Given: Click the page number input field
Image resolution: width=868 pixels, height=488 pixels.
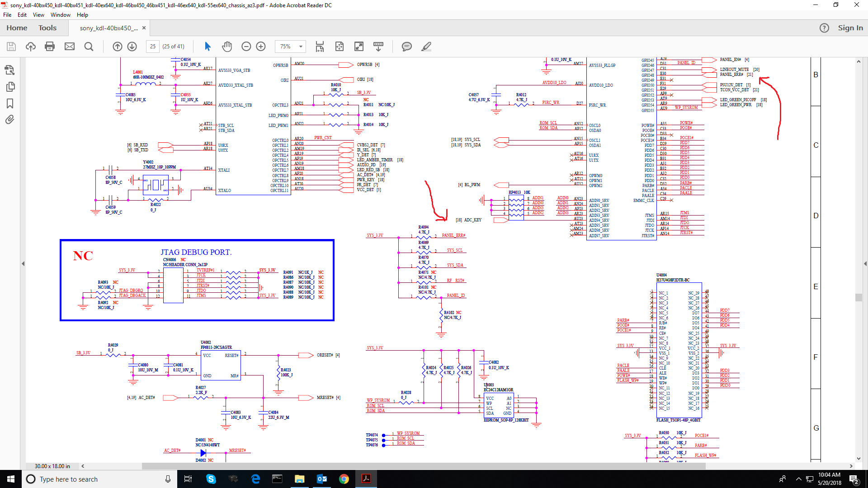Looking at the screenshot, I should [x=153, y=47].
